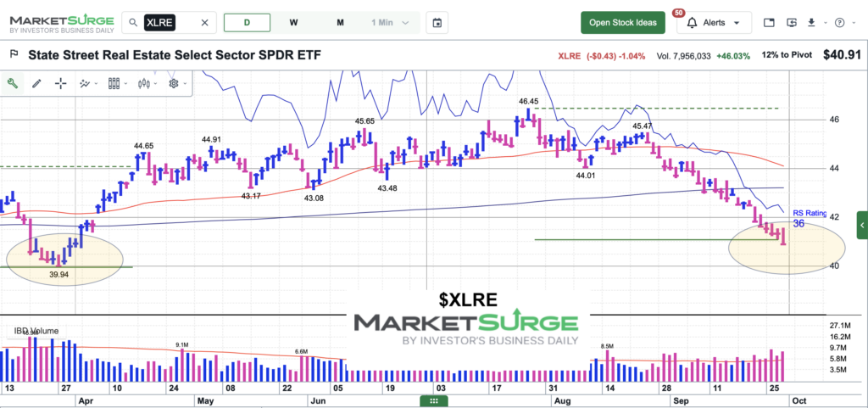Click the MarketSurge logo at top left
Image resolution: width=868 pixels, height=408 pixels.
(61, 23)
